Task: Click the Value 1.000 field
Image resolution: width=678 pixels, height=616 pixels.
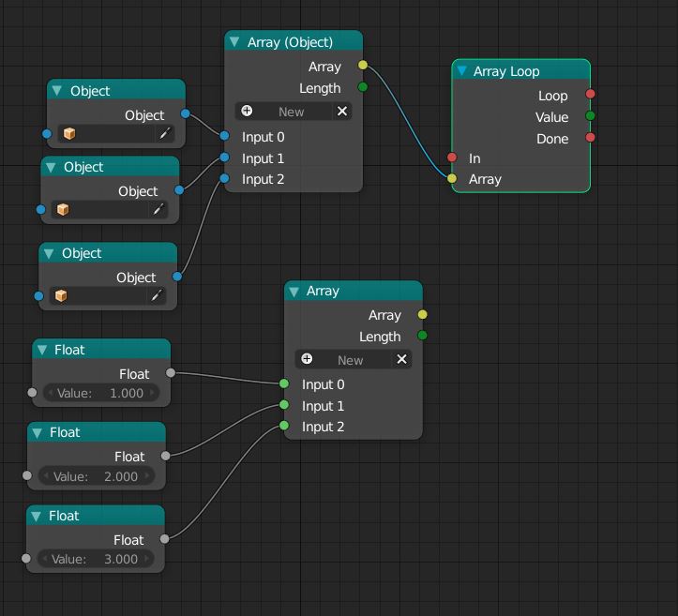Action: (x=101, y=393)
